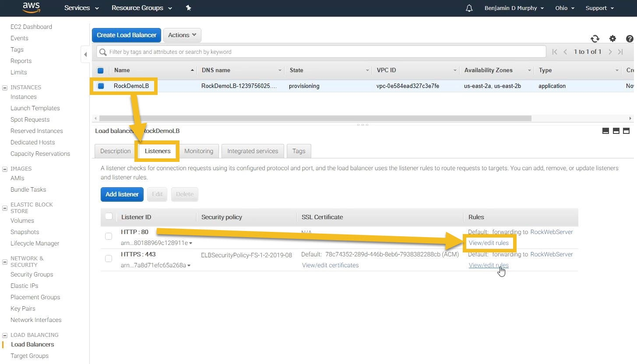Maximize the details pane via rightmost layout icon

pos(626,131)
